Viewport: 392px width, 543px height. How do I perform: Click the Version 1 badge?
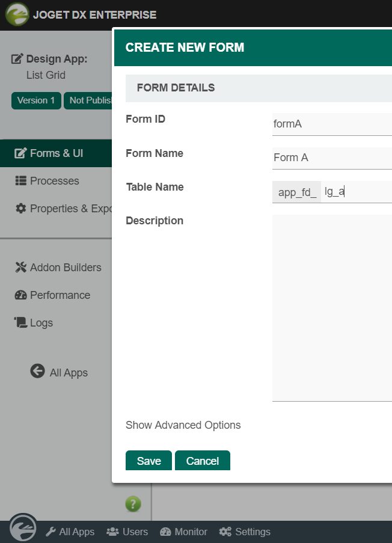point(36,100)
